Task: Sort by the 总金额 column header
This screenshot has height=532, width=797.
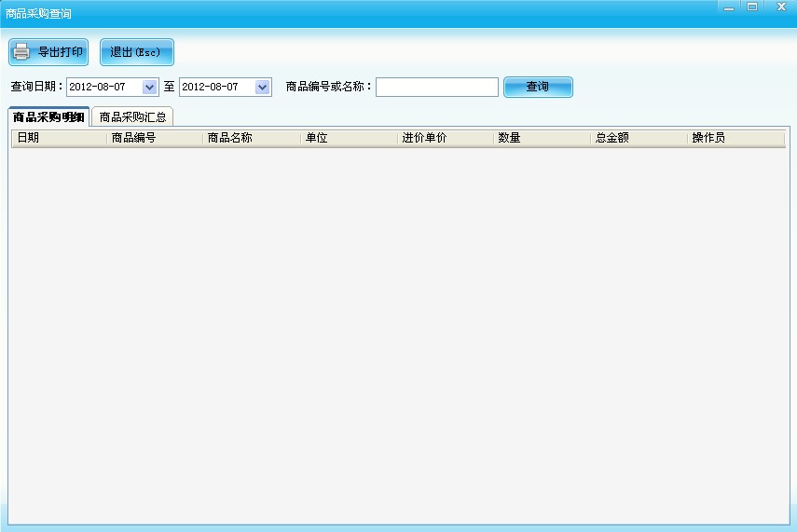Action: pyautogui.click(x=639, y=138)
